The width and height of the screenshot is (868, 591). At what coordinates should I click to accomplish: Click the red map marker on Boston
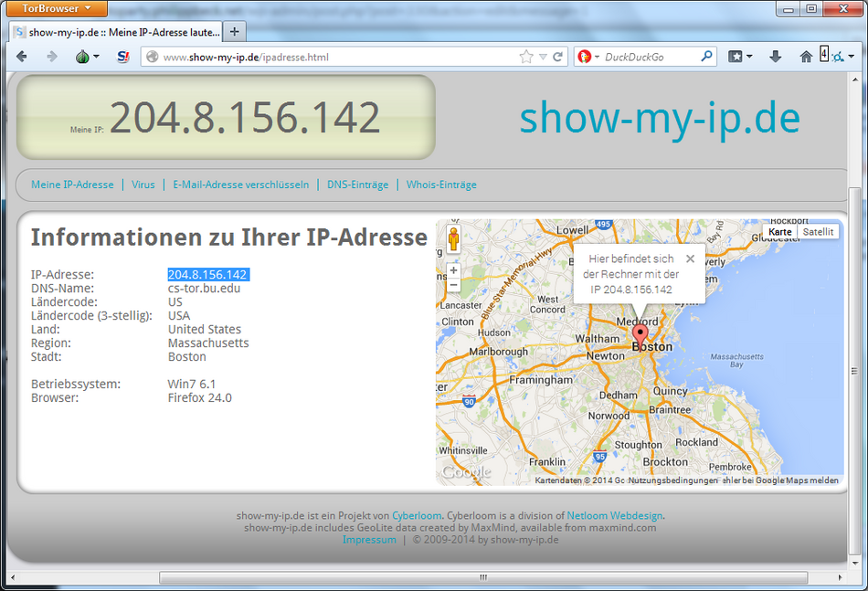pos(640,333)
